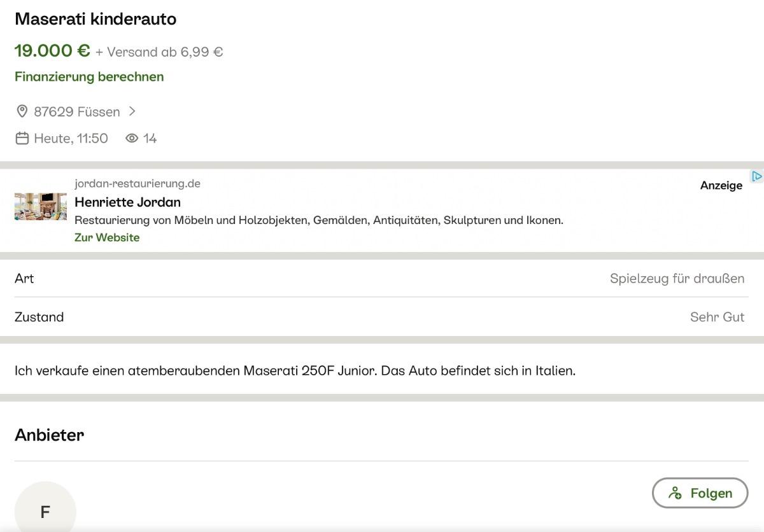Click the Versand ab 6,99 € shipping info

(159, 52)
